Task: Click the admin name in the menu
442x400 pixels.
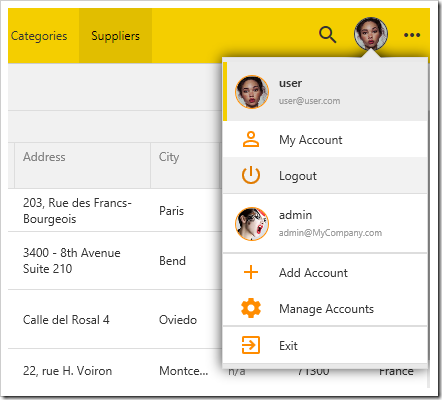Action: click(295, 215)
